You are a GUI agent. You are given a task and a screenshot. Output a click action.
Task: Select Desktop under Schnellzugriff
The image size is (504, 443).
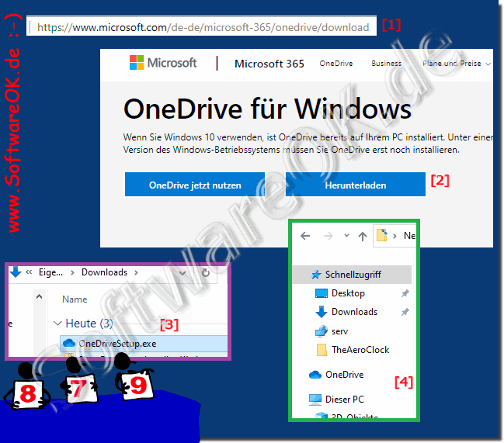pos(348,293)
